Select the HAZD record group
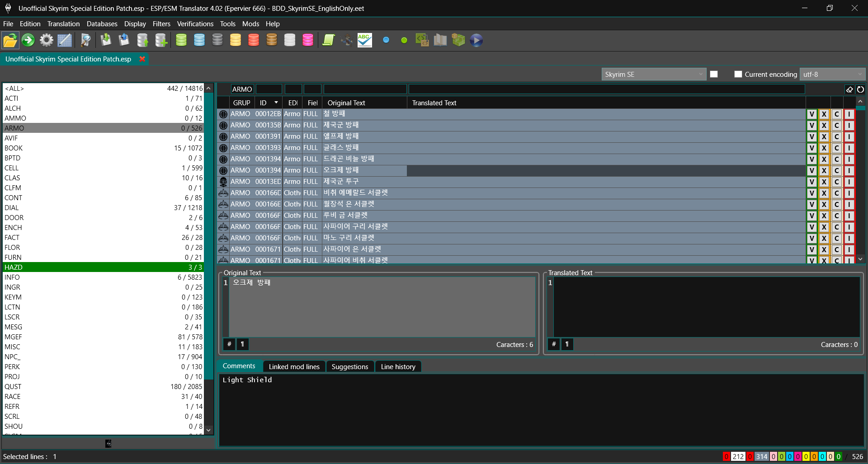 (103, 267)
